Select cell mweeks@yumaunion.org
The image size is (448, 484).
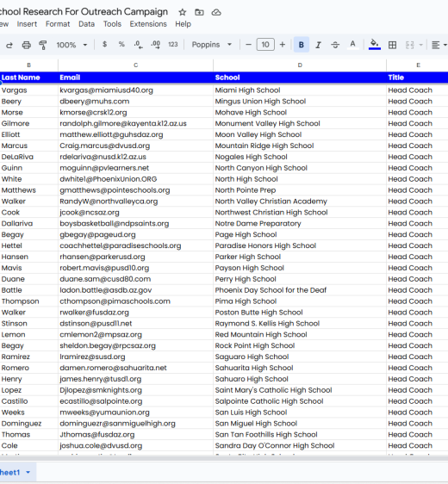135,413
